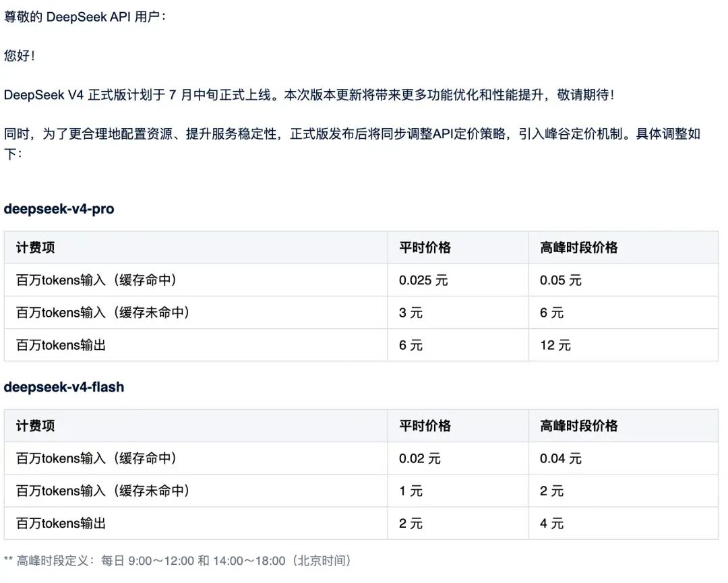Image resolution: width=728 pixels, height=583 pixels.
Task: Select 高峰时段价格 header in flash table
Action: pyautogui.click(x=578, y=426)
